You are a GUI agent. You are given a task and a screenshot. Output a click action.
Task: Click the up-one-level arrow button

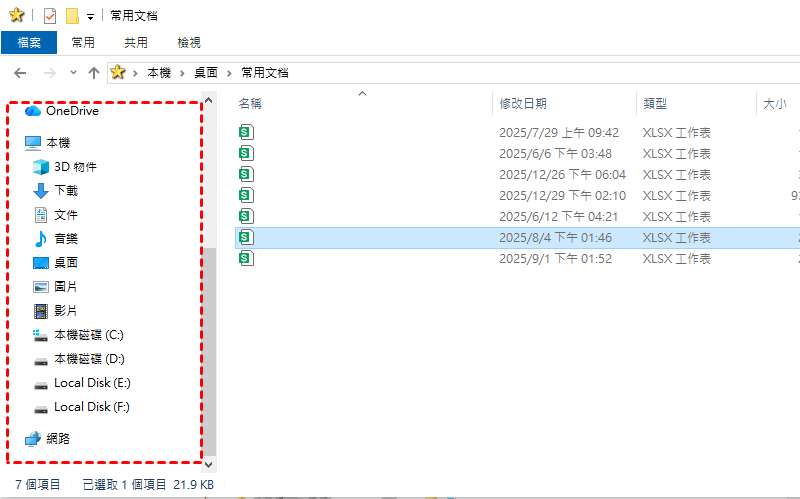94,73
